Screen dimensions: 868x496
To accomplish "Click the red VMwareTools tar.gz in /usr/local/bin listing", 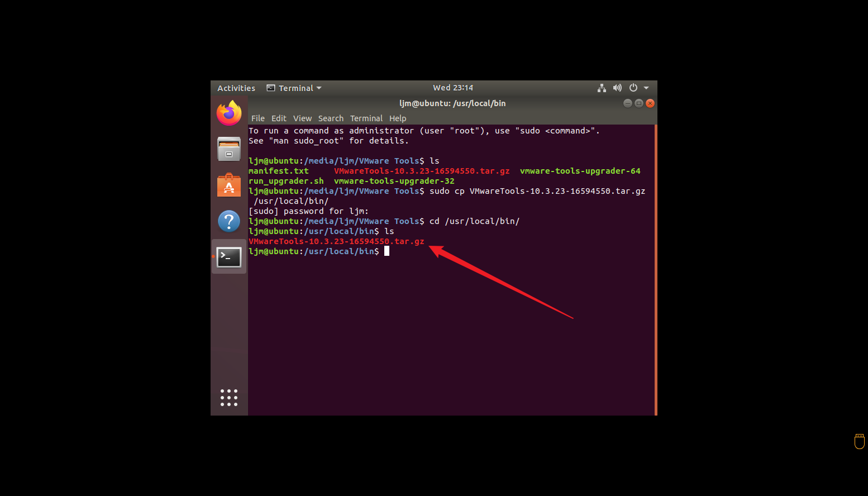I will point(336,241).
